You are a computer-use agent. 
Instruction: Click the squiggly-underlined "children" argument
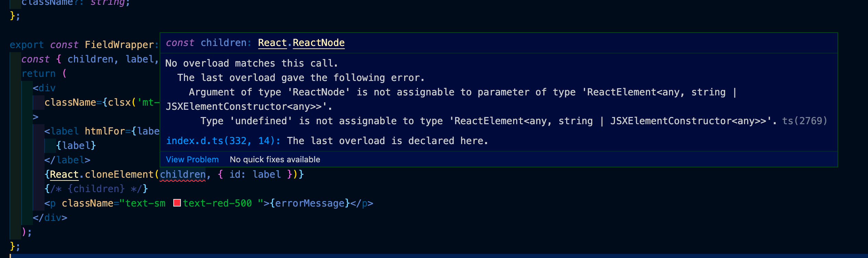pos(183,174)
